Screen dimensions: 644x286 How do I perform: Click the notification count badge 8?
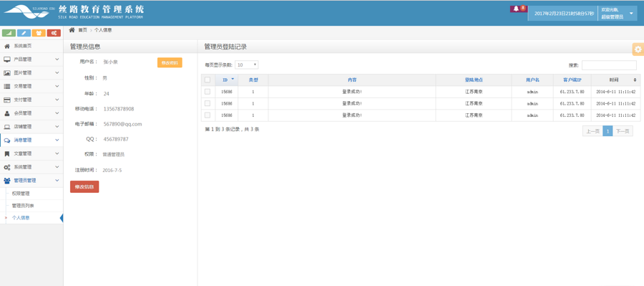523,8
